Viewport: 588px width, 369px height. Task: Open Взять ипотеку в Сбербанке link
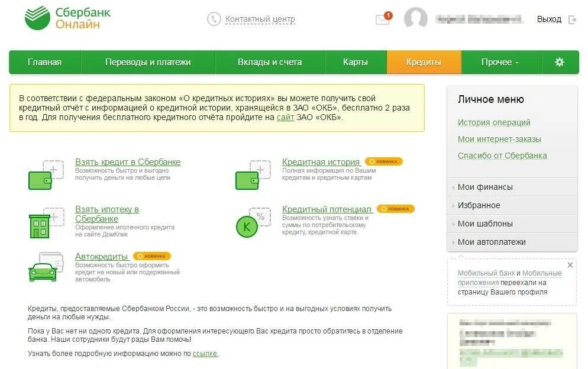click(x=107, y=213)
